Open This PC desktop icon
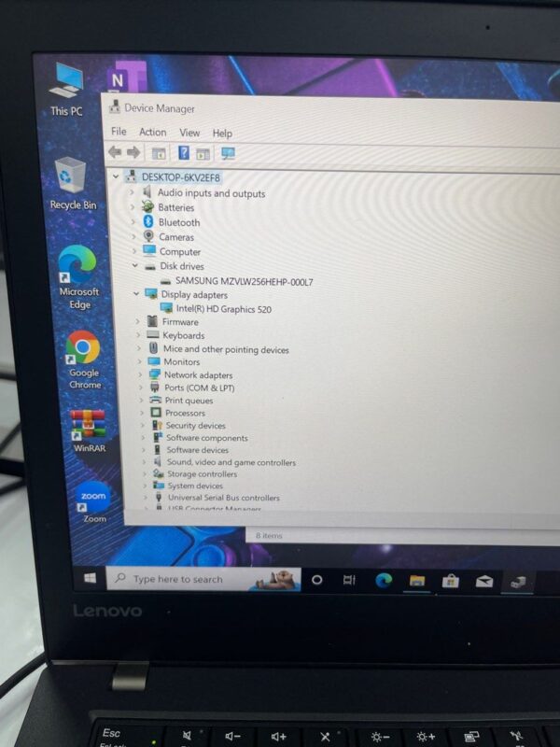The height and width of the screenshot is (747, 560). click(66, 90)
